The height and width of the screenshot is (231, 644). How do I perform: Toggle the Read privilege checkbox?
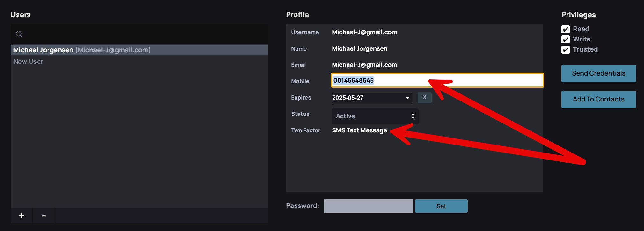(x=565, y=29)
